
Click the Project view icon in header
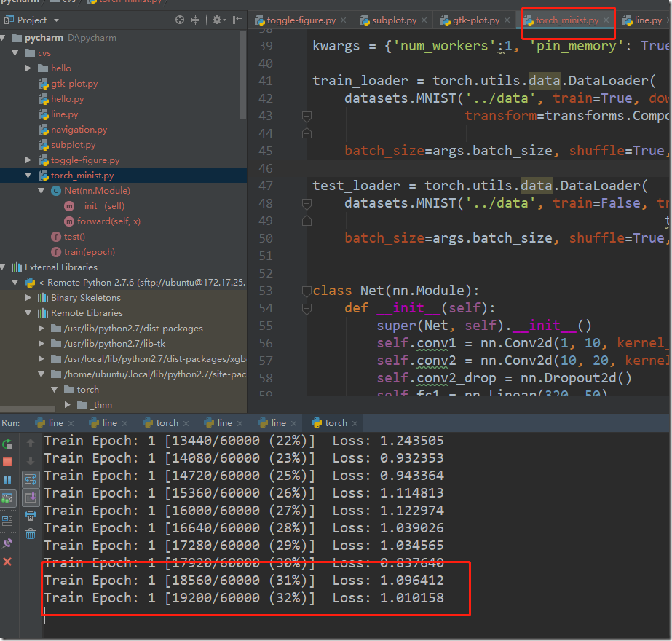click(x=8, y=20)
